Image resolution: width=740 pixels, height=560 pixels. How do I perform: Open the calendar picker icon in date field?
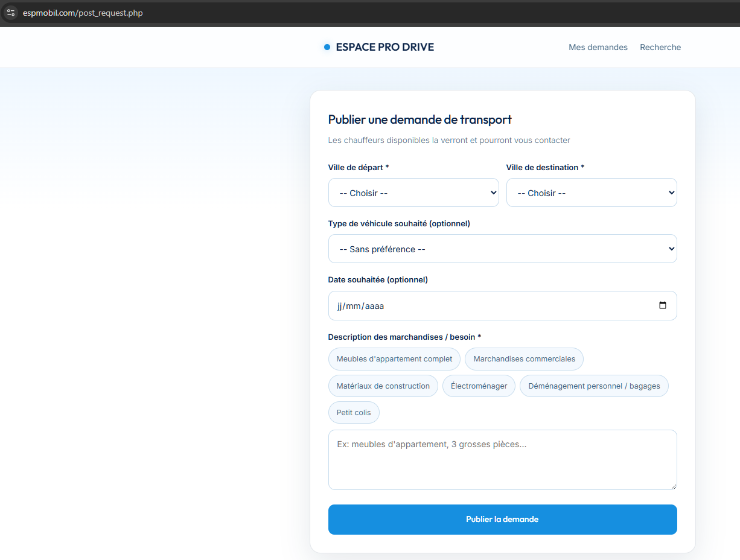pyautogui.click(x=663, y=305)
